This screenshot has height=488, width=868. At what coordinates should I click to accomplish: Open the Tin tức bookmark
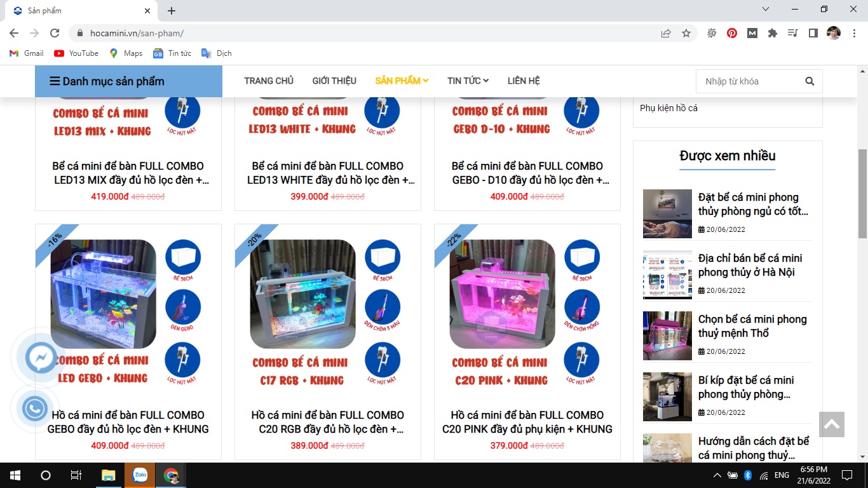[x=172, y=53]
